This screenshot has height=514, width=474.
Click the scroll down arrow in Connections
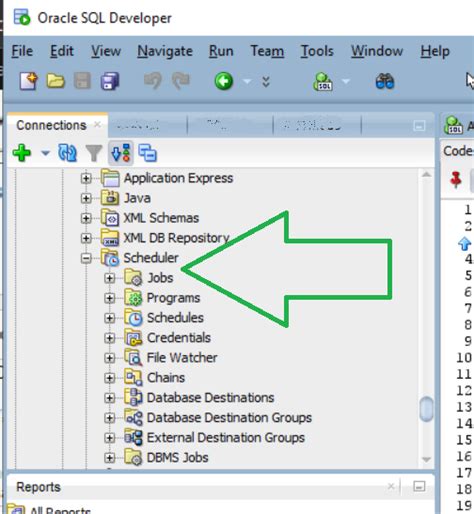[x=426, y=459]
